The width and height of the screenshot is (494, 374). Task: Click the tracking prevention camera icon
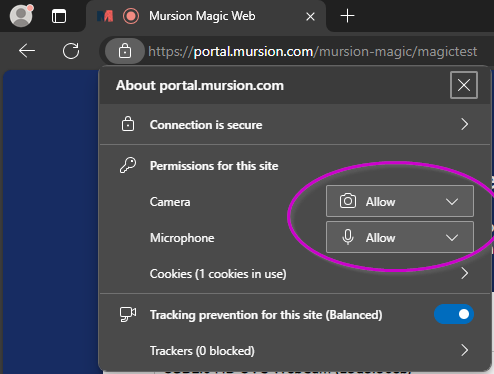point(128,314)
